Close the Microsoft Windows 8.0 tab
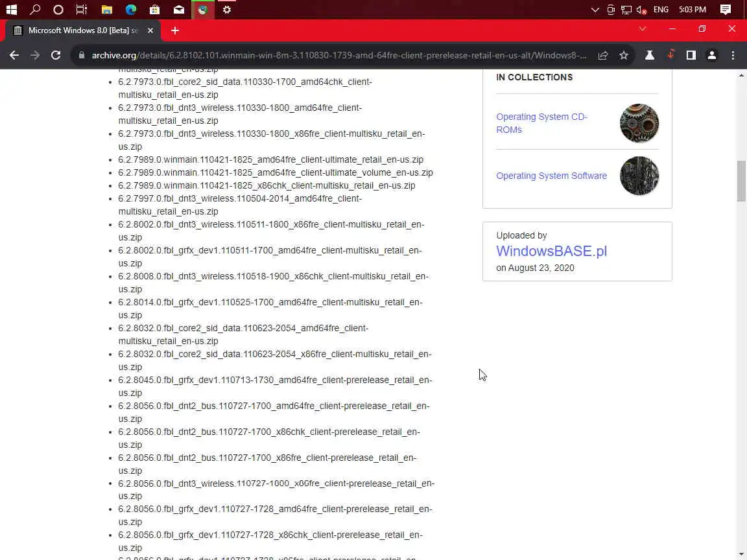 point(150,30)
